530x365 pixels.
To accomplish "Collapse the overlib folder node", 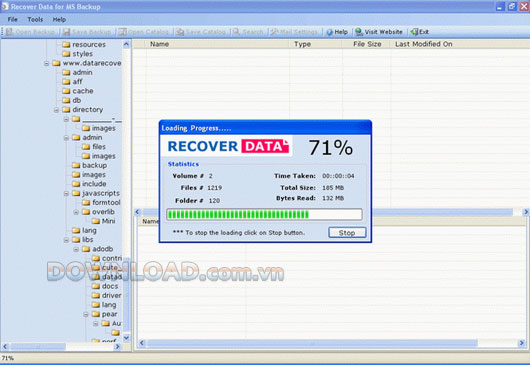I will 76,212.
